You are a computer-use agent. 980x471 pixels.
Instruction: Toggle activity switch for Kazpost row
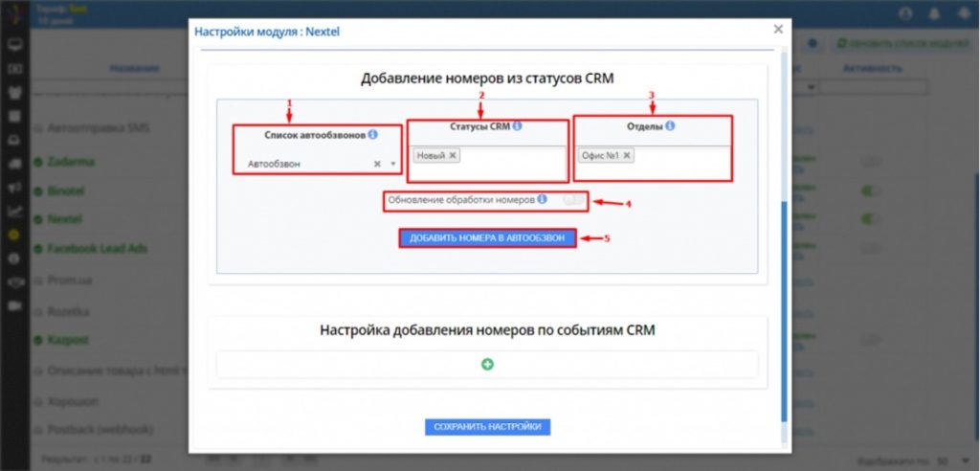point(870,340)
